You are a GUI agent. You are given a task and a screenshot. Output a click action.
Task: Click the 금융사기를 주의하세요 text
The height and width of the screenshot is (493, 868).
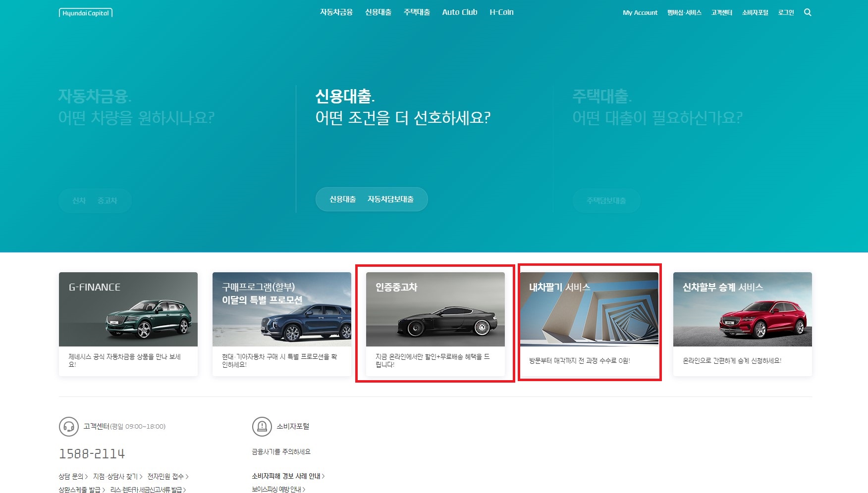click(x=281, y=452)
